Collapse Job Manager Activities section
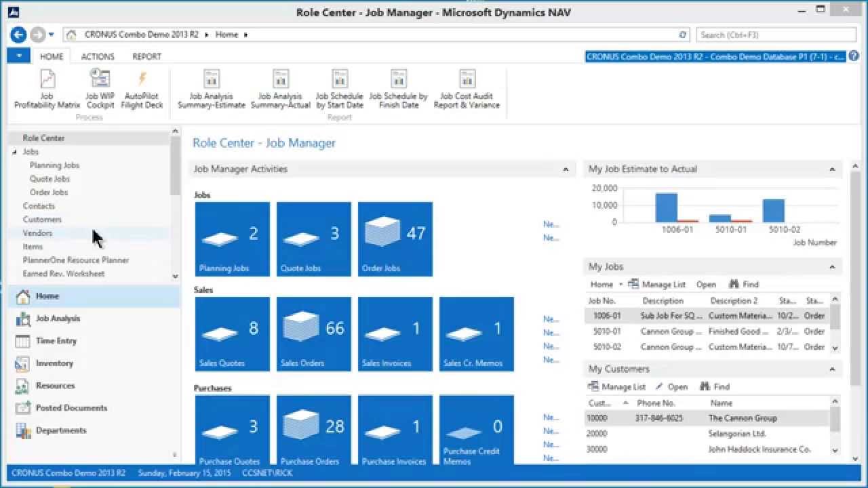This screenshot has width=868, height=488. click(x=566, y=169)
